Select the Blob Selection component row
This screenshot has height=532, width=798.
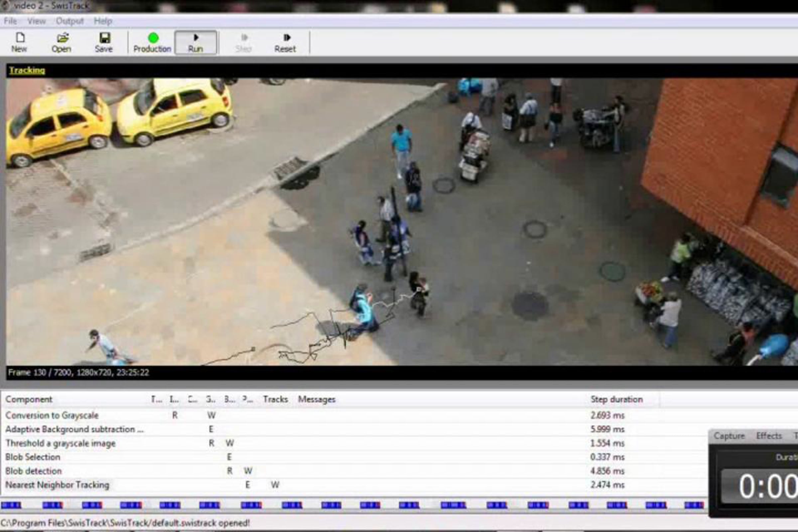tap(33, 457)
